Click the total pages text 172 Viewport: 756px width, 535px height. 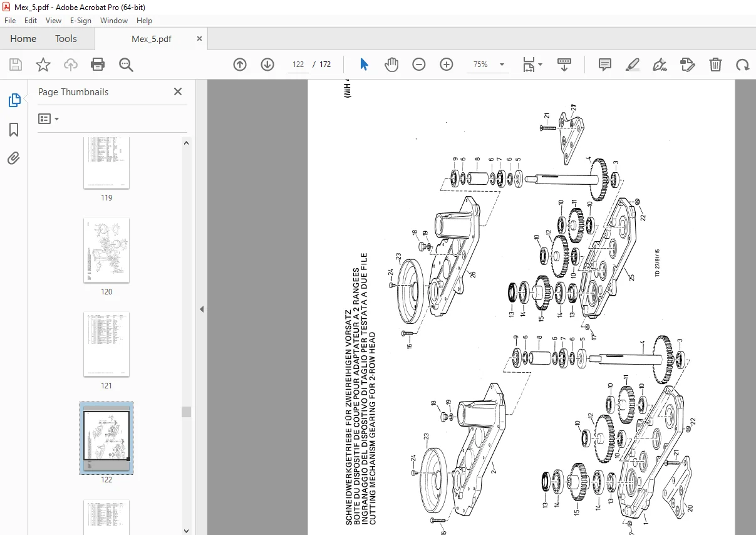[x=325, y=65]
